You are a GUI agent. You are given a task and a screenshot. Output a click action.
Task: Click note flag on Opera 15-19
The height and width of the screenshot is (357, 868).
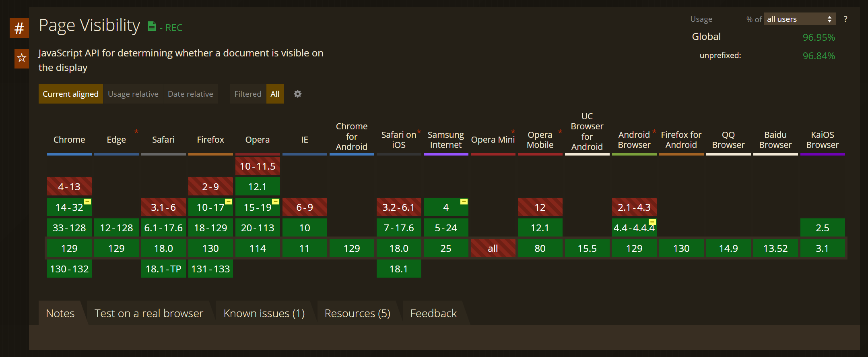tap(276, 201)
